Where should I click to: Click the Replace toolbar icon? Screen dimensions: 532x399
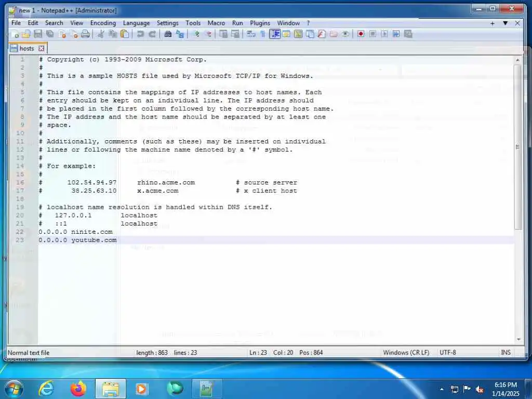[180, 34]
